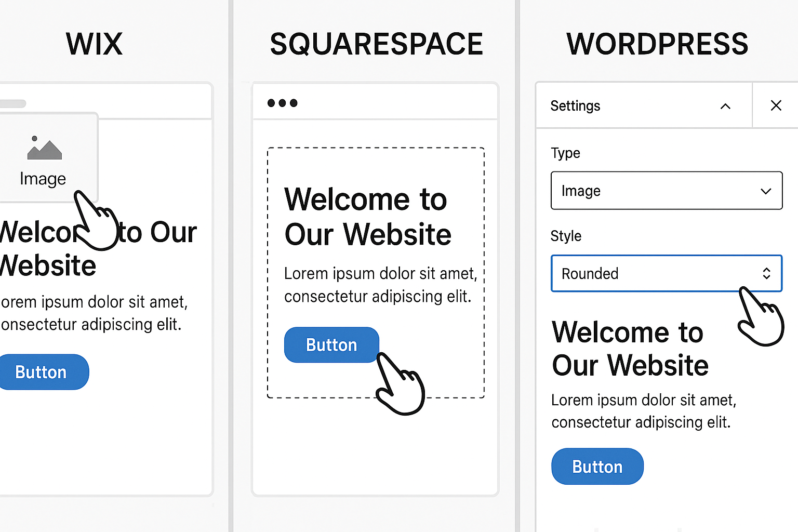Select the Squarespace 'Welcome to Our Website' heading

tap(367, 217)
